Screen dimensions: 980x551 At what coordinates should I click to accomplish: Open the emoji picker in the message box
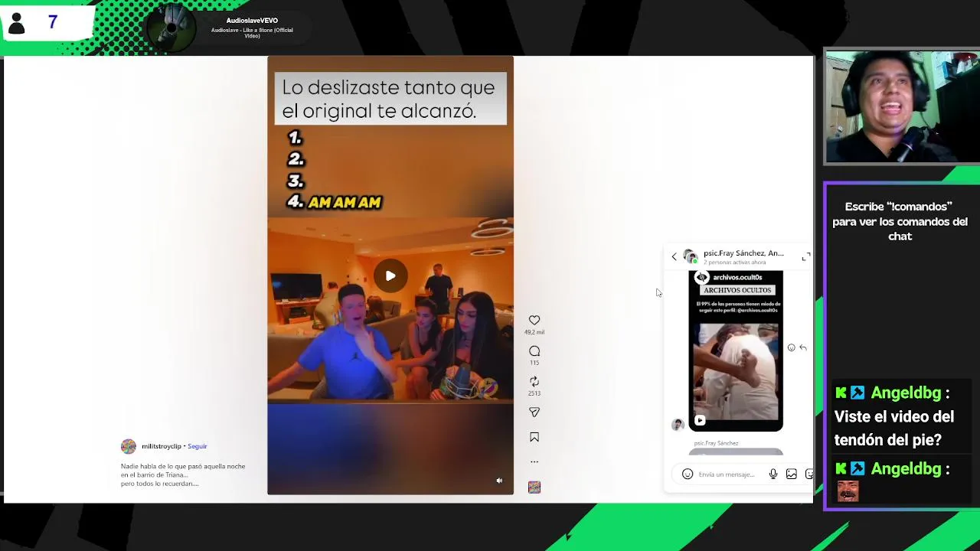(688, 474)
